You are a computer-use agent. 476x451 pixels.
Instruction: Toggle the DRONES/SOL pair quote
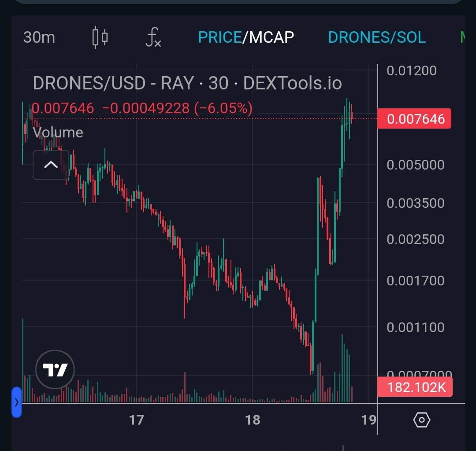[377, 37]
